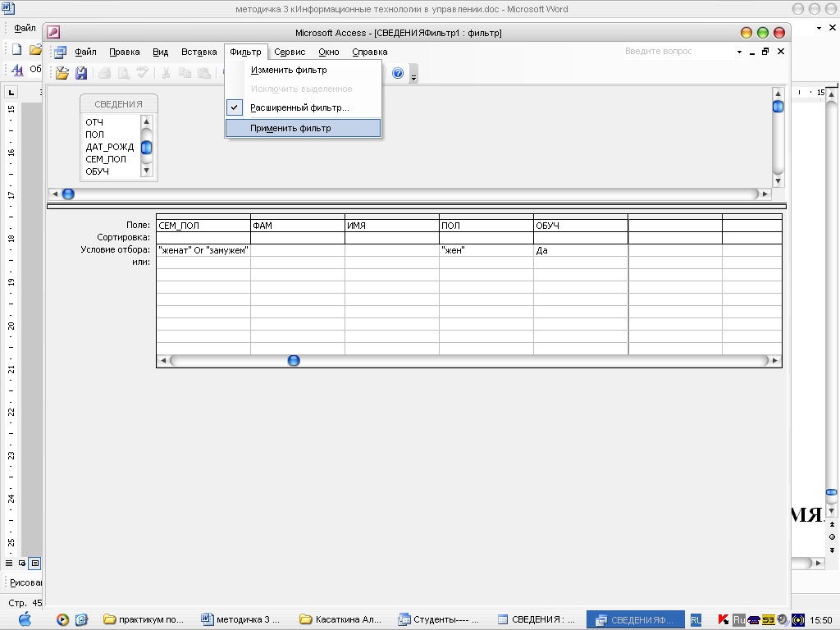Image resolution: width=840 pixels, height=630 pixels.
Task: Switch to Касаткина Ал... taskbar folder
Action: pyautogui.click(x=340, y=620)
